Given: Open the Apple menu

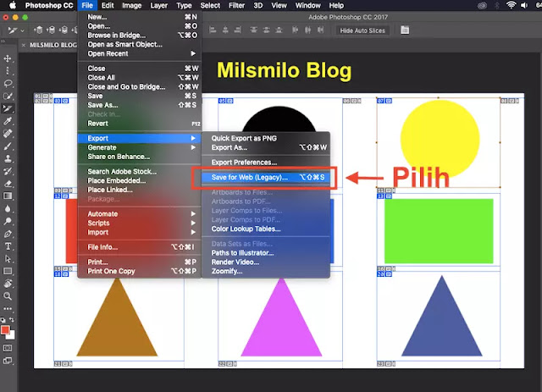Looking at the screenshot, I should [13, 6].
